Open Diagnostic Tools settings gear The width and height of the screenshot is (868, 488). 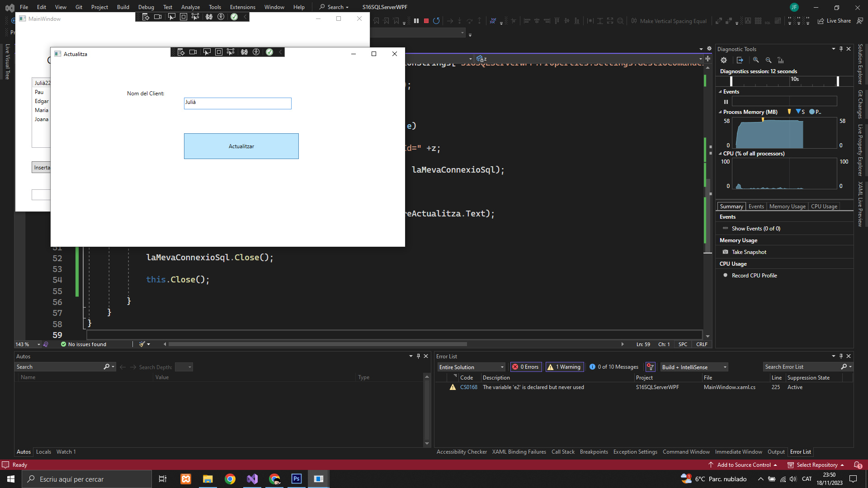[724, 60]
